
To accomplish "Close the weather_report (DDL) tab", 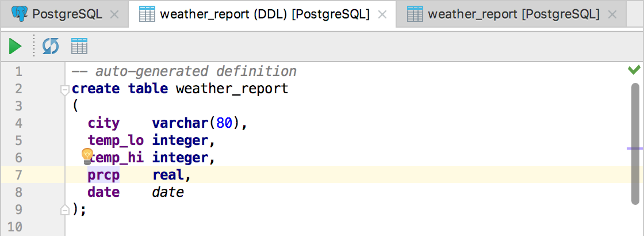I will click(382, 15).
